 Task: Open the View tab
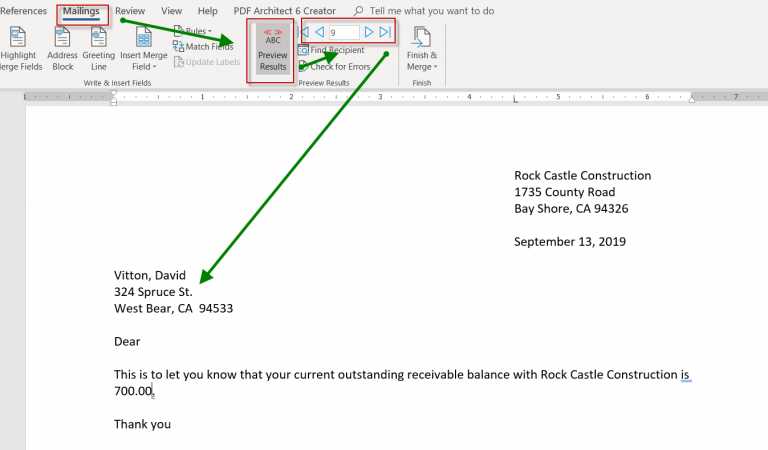[171, 11]
